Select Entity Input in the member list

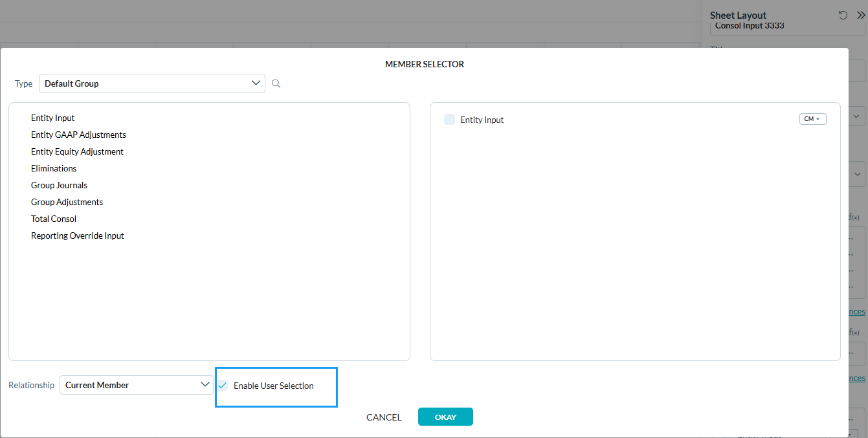pyautogui.click(x=53, y=118)
